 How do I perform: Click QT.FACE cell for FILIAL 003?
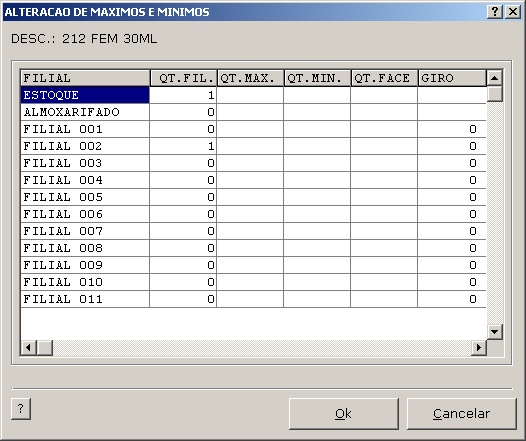point(384,163)
